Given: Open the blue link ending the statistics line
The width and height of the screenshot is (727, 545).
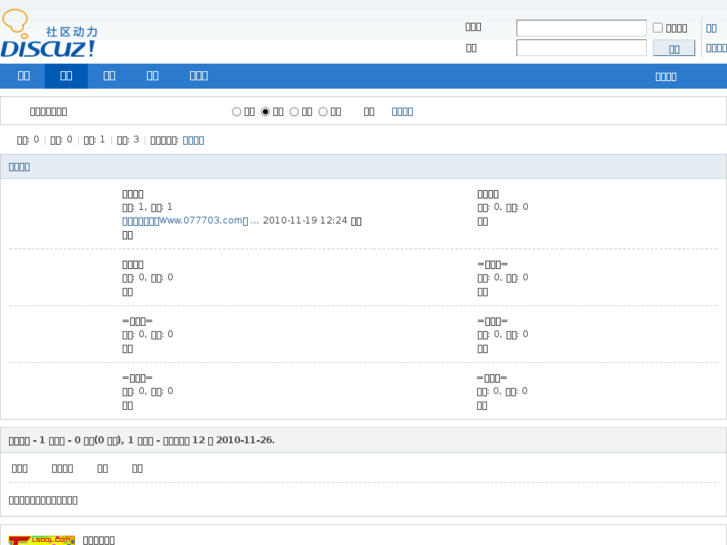Looking at the screenshot, I should click(193, 141).
